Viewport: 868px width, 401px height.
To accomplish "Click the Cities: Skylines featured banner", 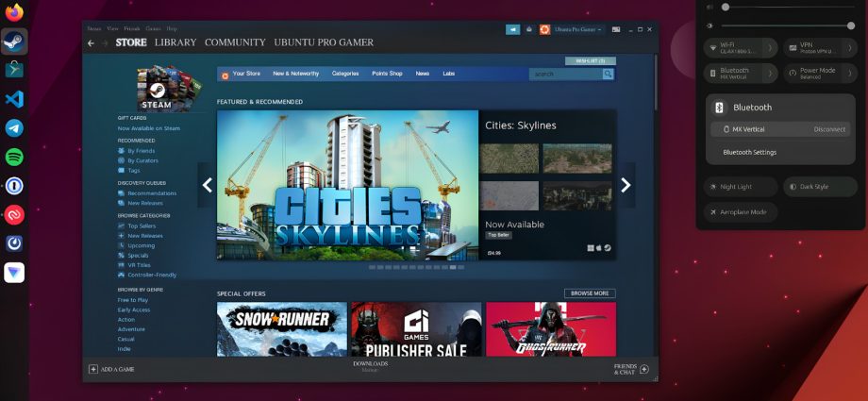I will point(347,185).
